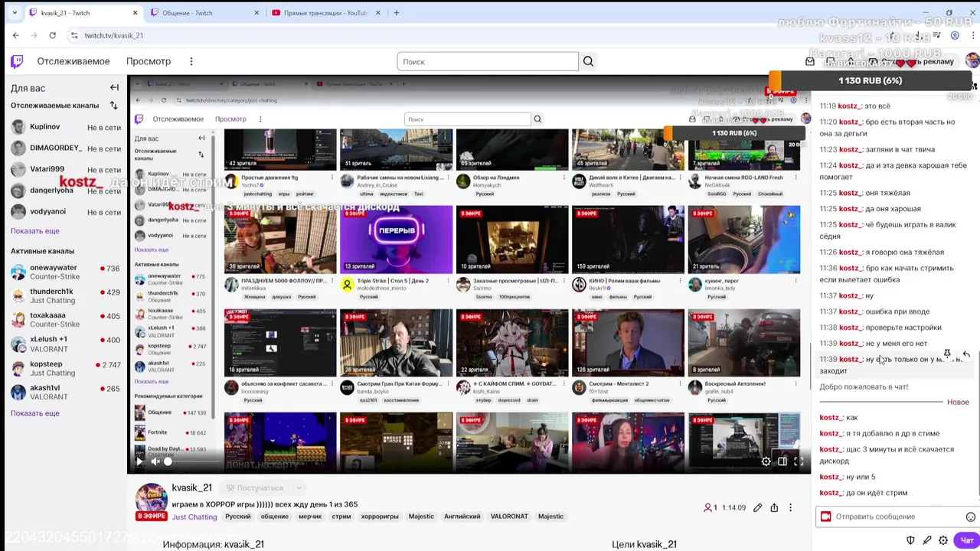Screen dimensions: 980x551
Task: Open the emoji picker in the chat input
Action: click(x=970, y=517)
